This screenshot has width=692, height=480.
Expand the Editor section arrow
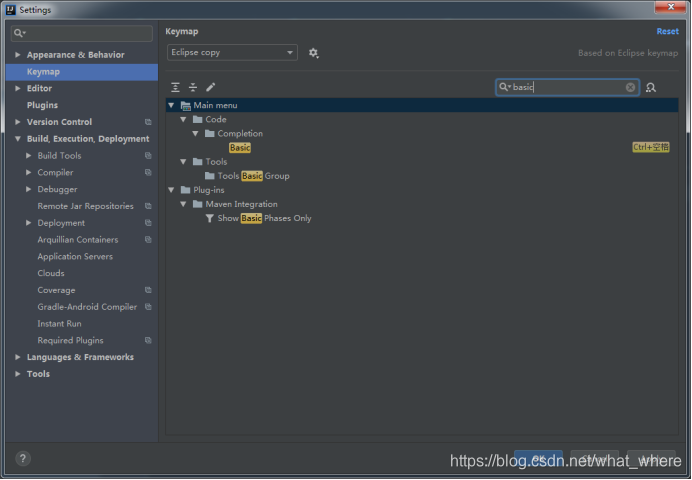(x=18, y=88)
